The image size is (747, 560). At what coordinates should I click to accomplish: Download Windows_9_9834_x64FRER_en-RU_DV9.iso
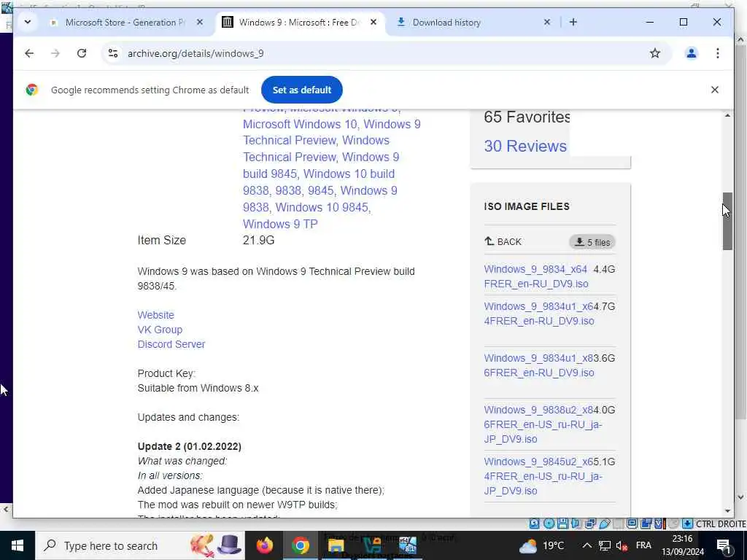pos(536,276)
